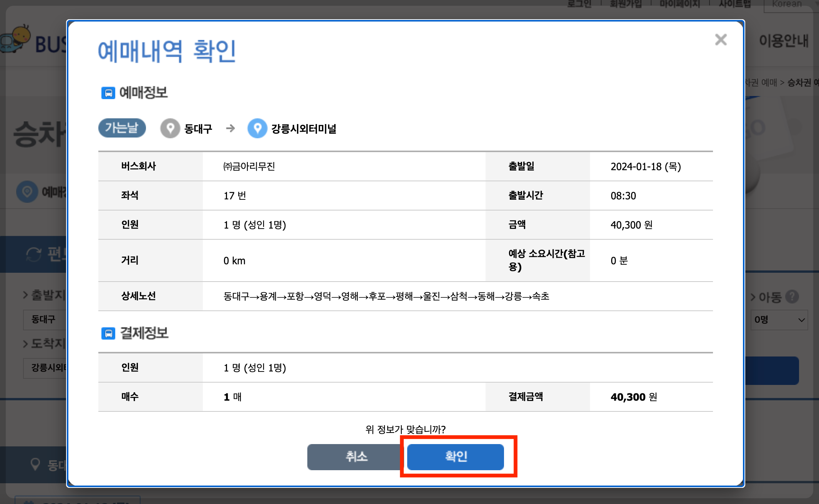Select the 이용안내 menu item
Viewport: 819px width, 504px height.
click(x=784, y=41)
